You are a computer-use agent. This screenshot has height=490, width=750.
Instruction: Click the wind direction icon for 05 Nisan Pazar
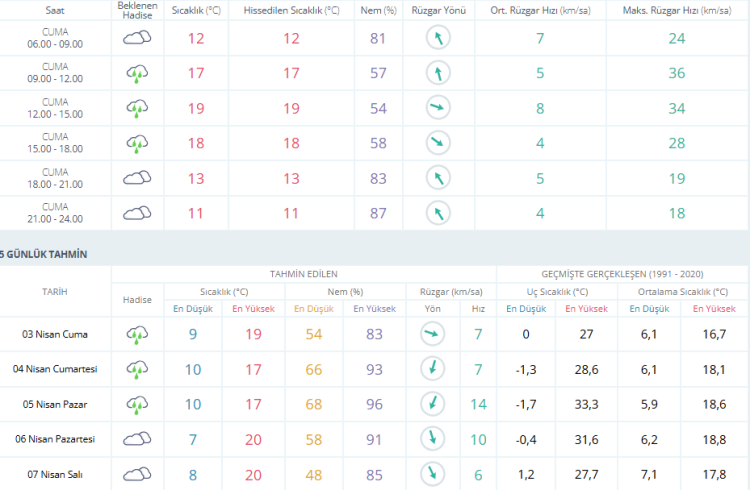pos(432,404)
